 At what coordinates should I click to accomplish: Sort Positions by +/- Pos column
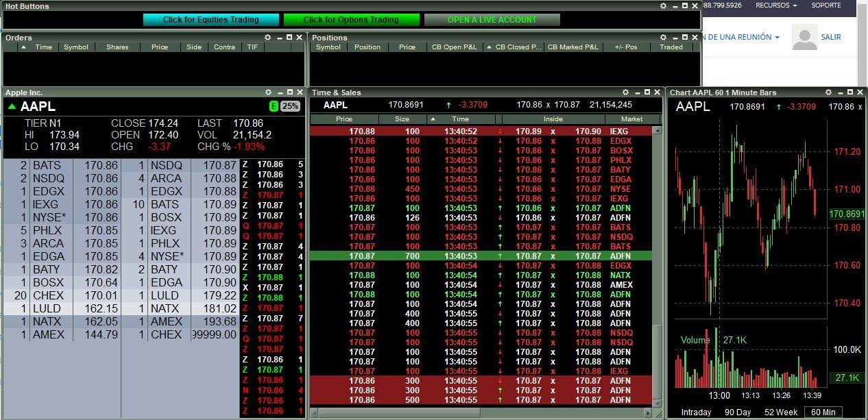[626, 47]
